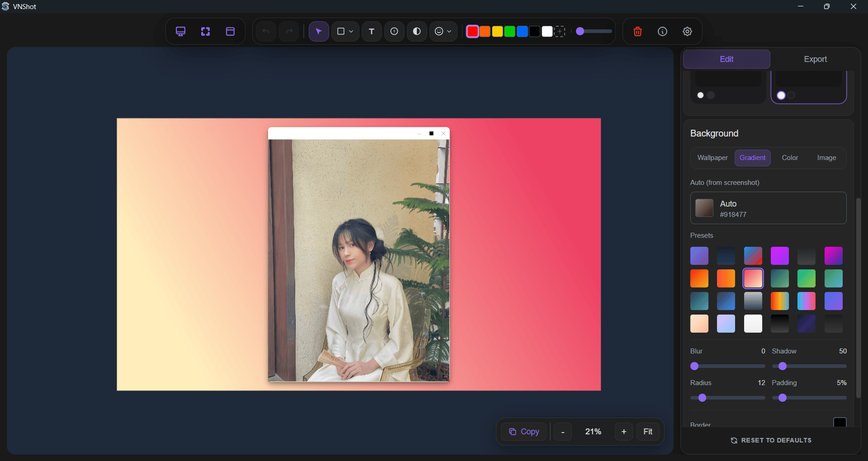Activate the arrow select tool
Viewport: 868px width, 461px height.
319,31
